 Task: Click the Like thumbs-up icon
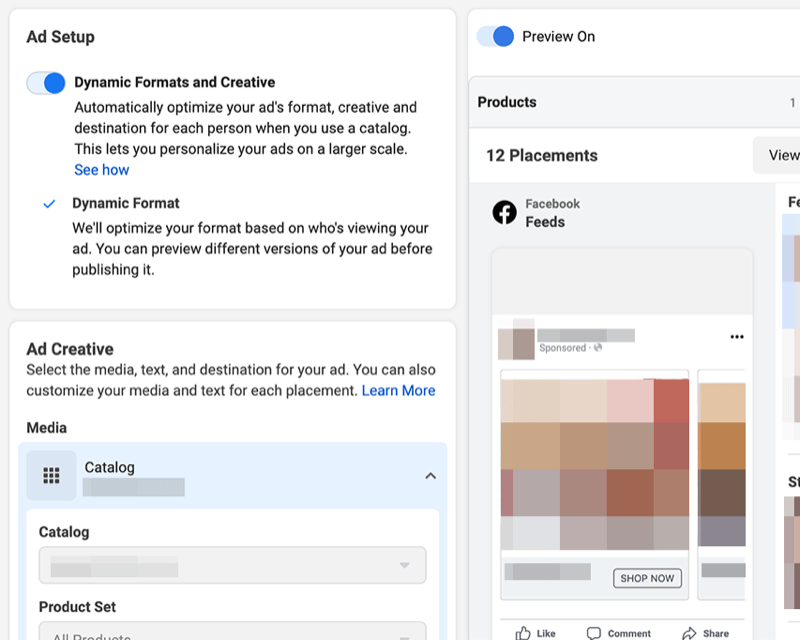coord(523,633)
